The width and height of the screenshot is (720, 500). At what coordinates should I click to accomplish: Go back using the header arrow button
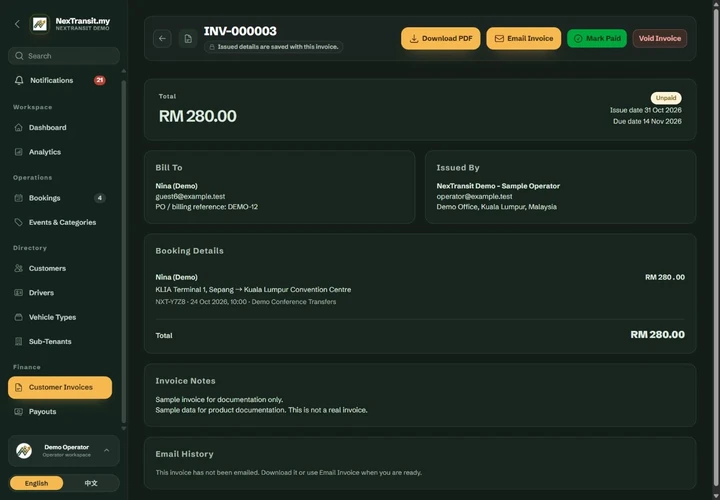[162, 39]
